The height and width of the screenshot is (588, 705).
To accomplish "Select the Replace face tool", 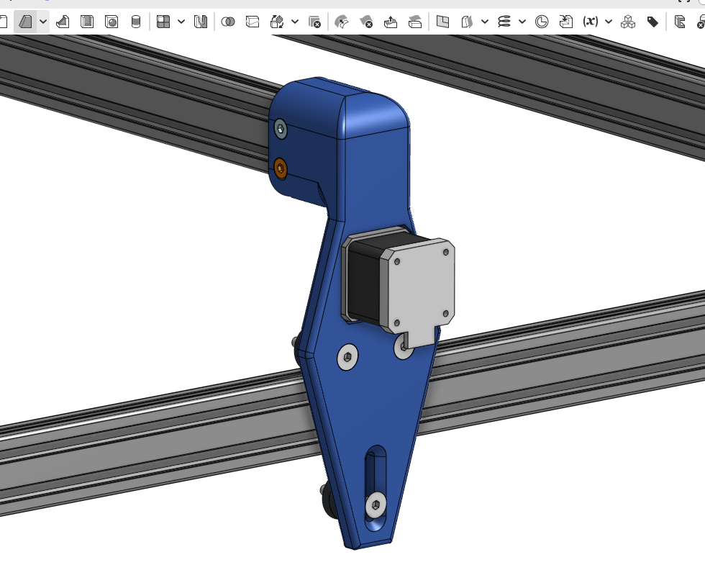I will pos(415,22).
